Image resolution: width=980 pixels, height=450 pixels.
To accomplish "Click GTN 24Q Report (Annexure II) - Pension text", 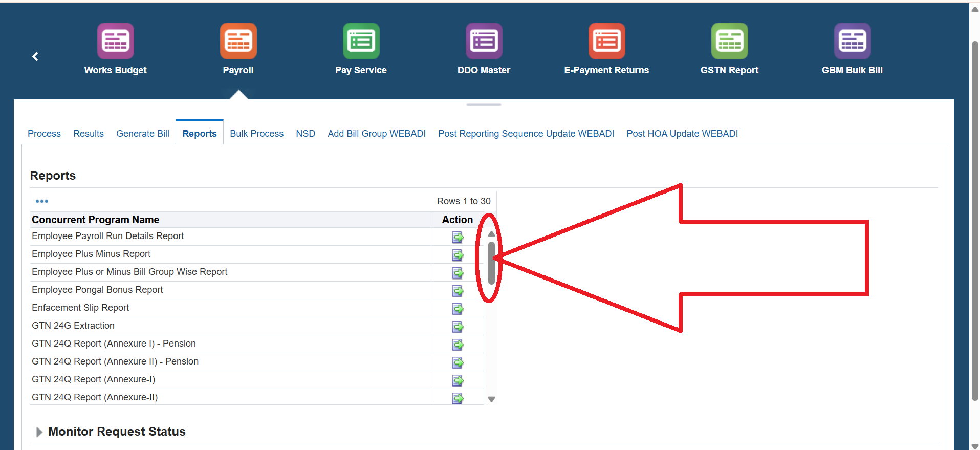I will click(115, 361).
